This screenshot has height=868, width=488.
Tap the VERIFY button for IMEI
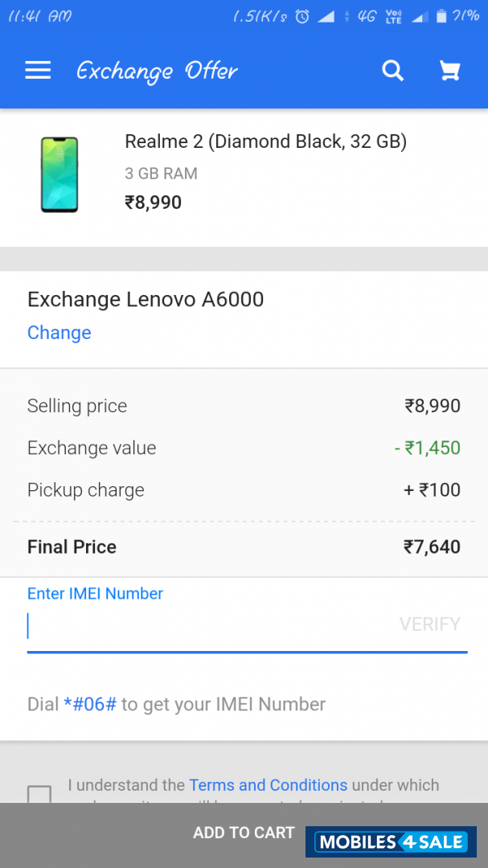tap(429, 624)
